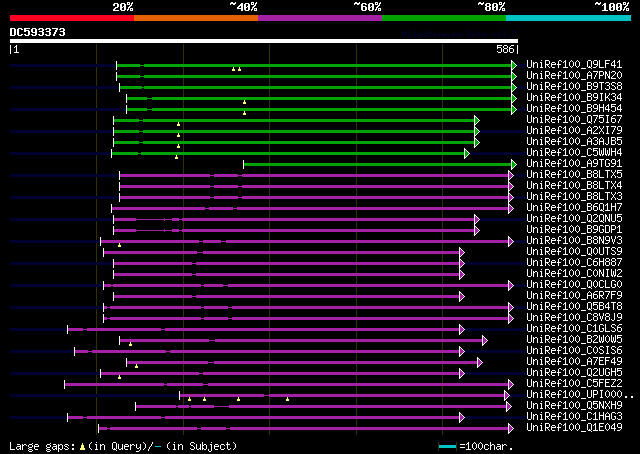This screenshot has width=640, height=454.
Task: Click the UniRef100_B8LTX3 label
Action: click(574, 197)
